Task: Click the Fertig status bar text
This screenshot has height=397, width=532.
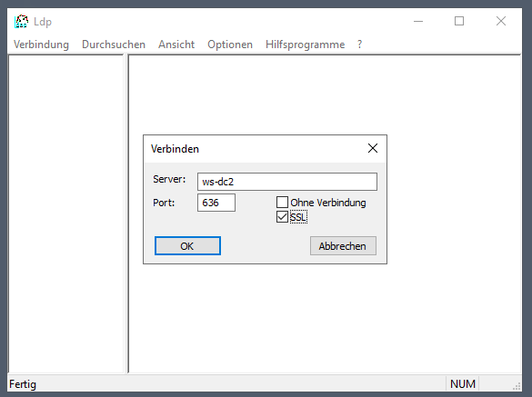Action: tap(23, 384)
